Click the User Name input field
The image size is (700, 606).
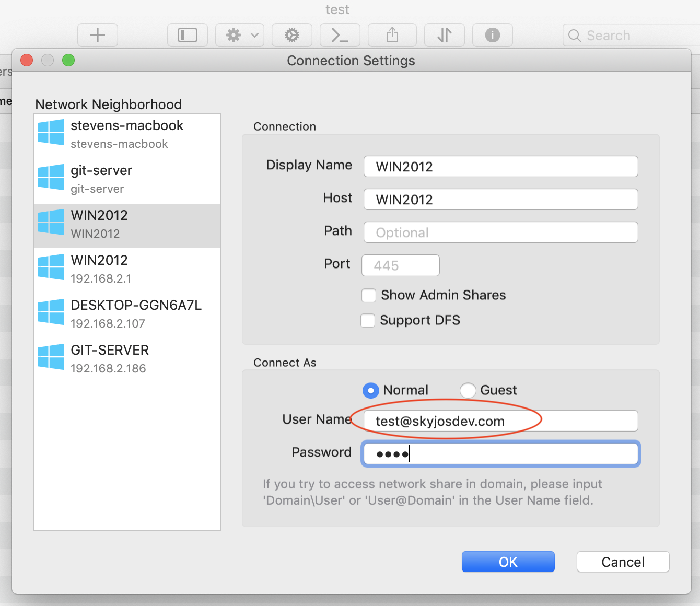click(500, 421)
